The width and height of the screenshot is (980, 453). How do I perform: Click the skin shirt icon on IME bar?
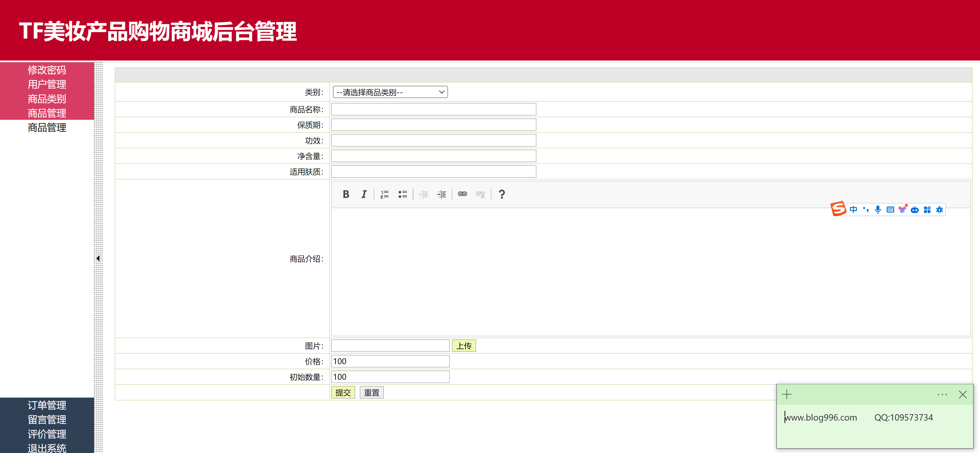902,209
